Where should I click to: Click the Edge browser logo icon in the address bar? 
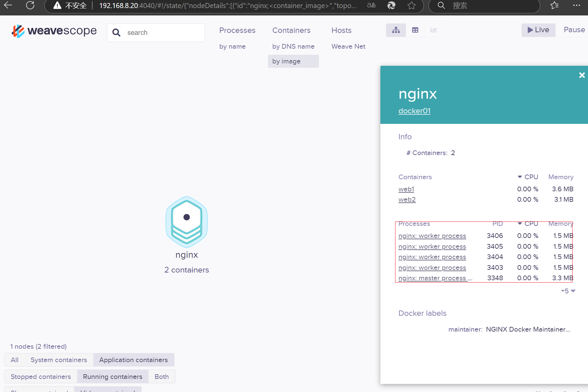click(391, 5)
